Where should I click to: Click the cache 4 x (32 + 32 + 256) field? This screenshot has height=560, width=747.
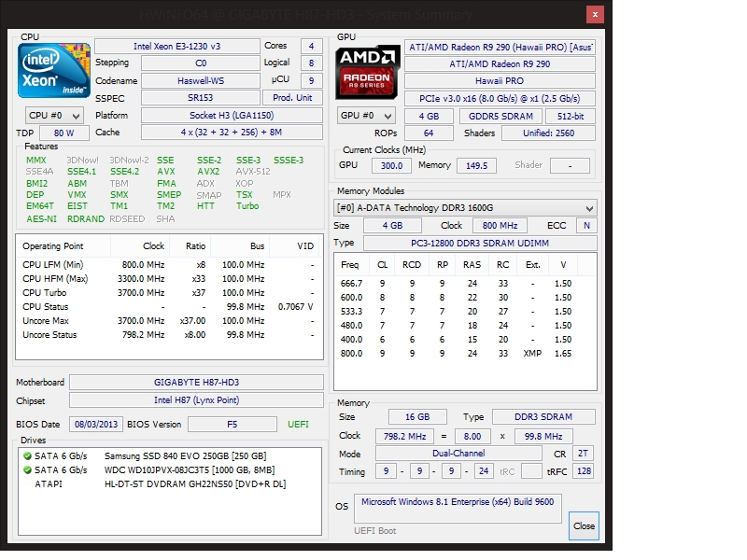pos(232,133)
